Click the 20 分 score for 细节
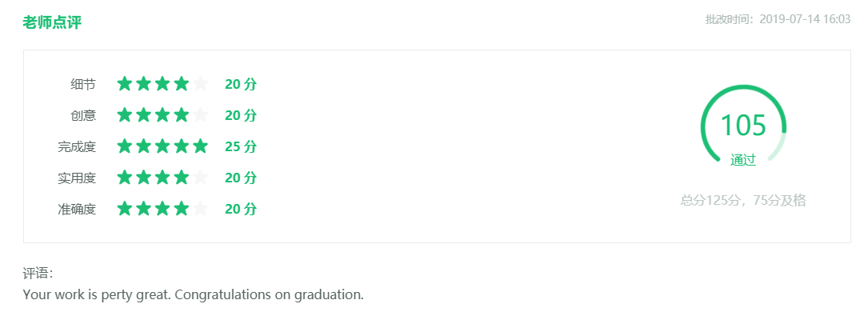 coord(241,84)
